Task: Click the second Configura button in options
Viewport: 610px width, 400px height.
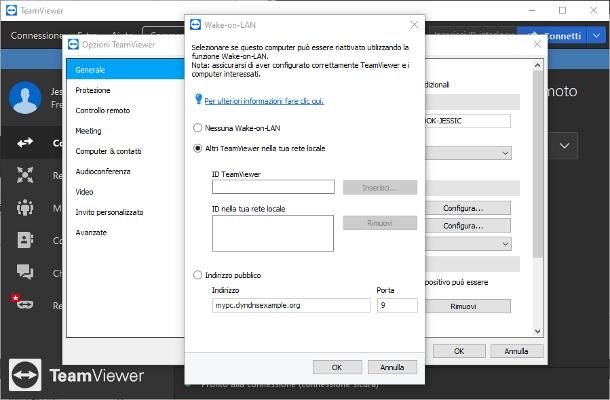Action: pyautogui.click(x=468, y=226)
